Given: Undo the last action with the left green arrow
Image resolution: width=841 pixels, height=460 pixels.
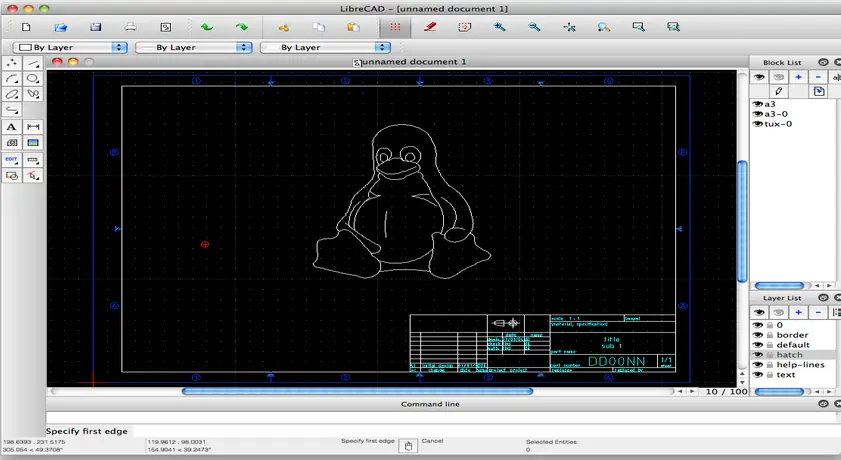Looking at the screenshot, I should coord(206,27).
